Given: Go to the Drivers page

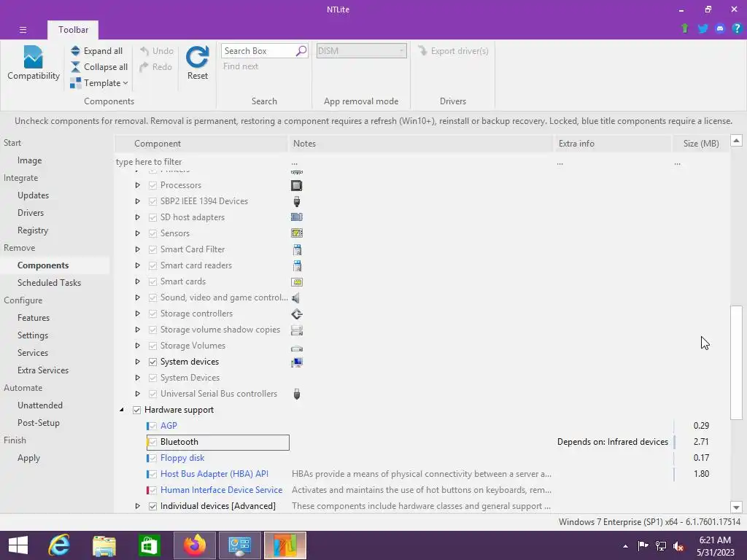Looking at the screenshot, I should (x=31, y=213).
